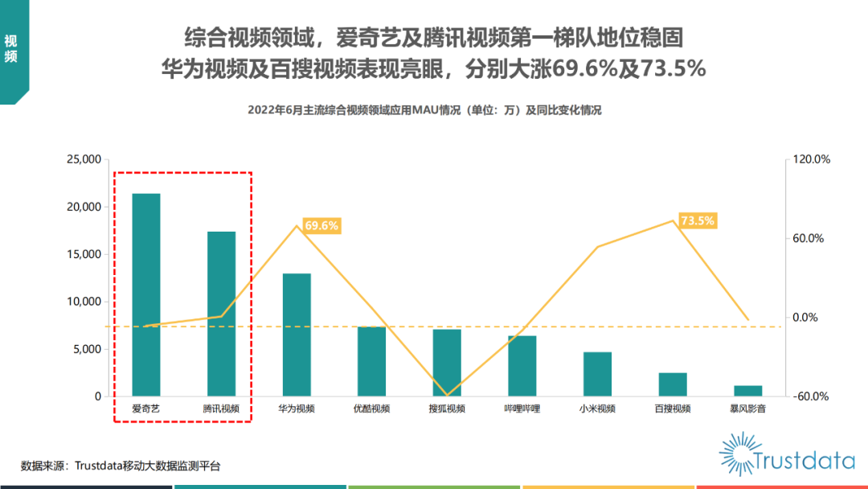Click the headline line starting 综合视频领域
Screen dimensions: 868x489
pos(433,38)
